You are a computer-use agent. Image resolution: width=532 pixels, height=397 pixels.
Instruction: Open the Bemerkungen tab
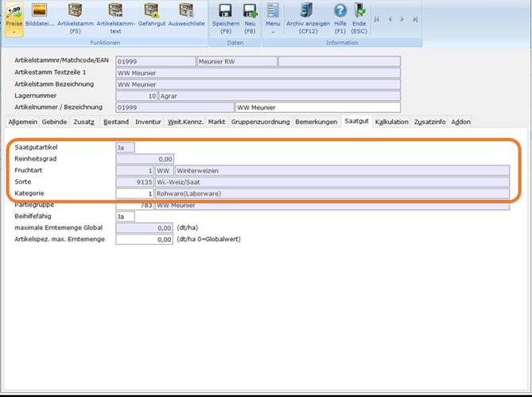tap(316, 122)
